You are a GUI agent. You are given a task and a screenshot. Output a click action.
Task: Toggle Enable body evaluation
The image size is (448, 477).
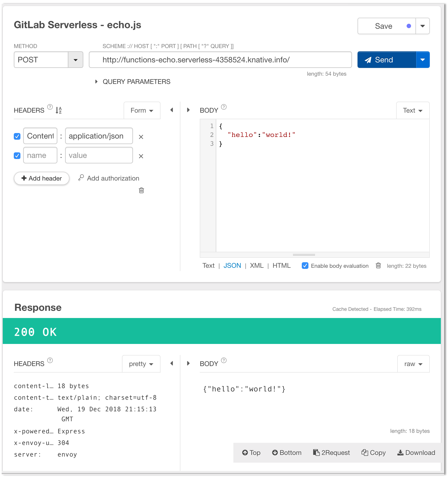pyautogui.click(x=305, y=266)
